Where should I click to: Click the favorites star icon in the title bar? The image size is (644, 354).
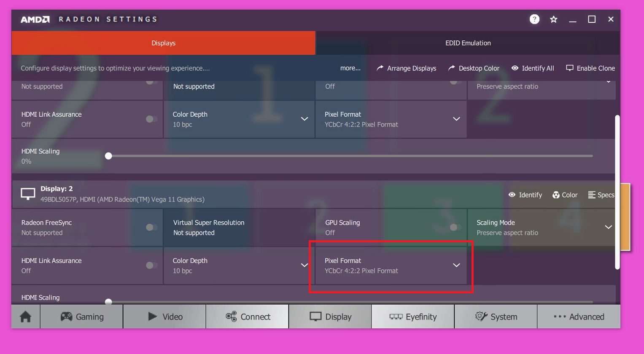pyautogui.click(x=554, y=19)
